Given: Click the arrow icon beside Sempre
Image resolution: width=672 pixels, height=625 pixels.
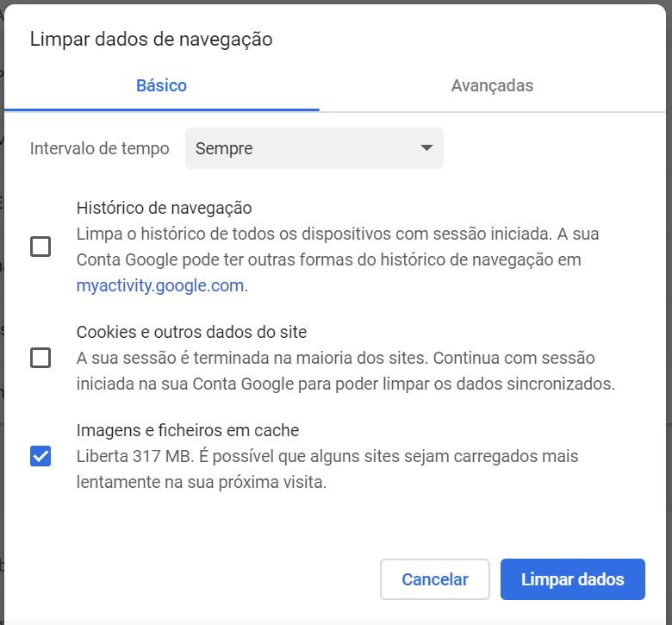Looking at the screenshot, I should coord(426,148).
